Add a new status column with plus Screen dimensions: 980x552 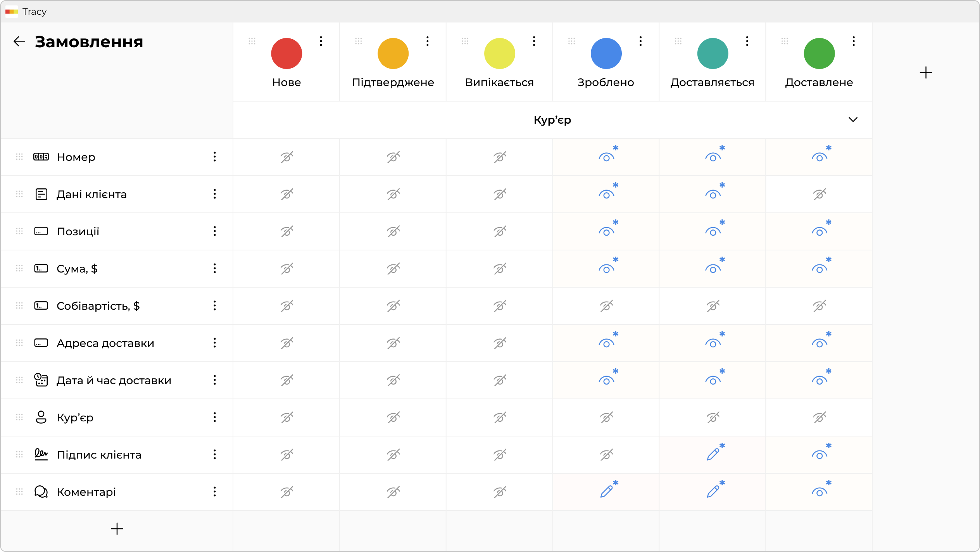click(926, 72)
